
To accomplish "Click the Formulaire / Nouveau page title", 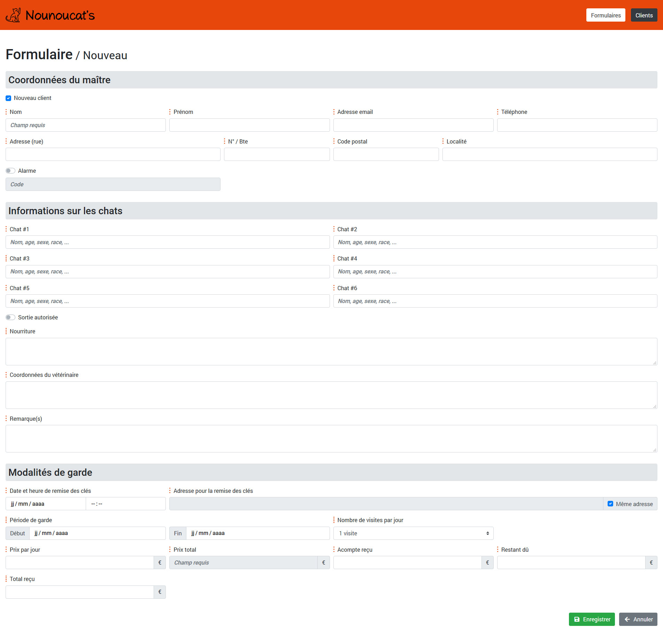I will point(67,55).
